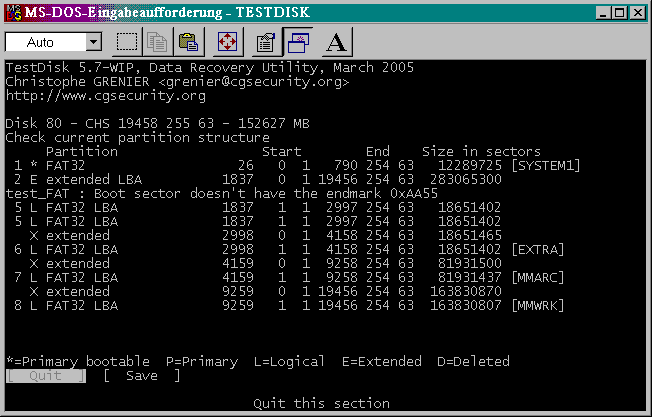This screenshot has width=652, height=417.
Task: Click the 'D=Deleted' legend text
Action: pos(473,361)
